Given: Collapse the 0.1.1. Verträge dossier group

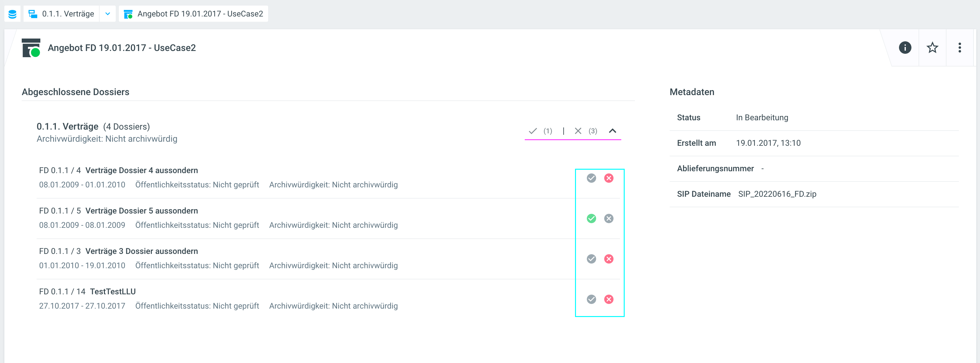Looking at the screenshot, I should [612, 131].
